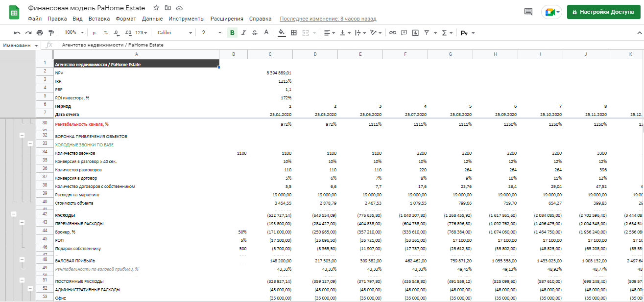Open Calibri font dropdown
Viewport: 644px width, 302px height.
tap(175, 33)
